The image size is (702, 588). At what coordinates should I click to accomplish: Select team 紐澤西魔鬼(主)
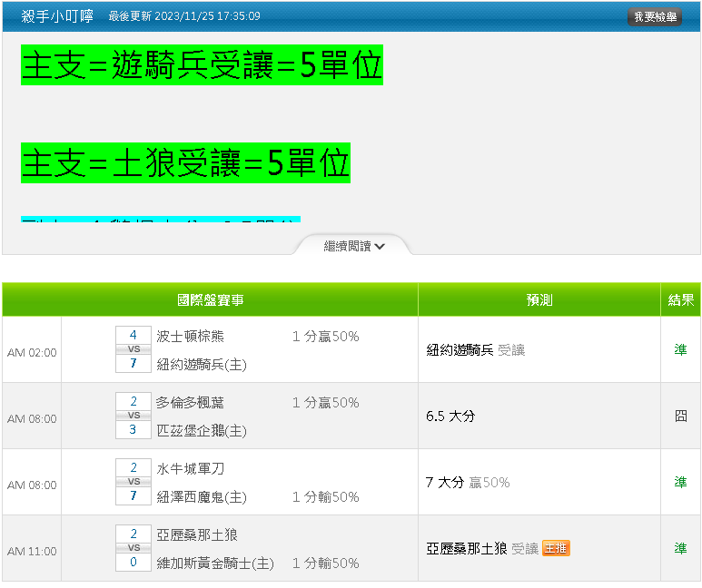pyautogui.click(x=202, y=497)
